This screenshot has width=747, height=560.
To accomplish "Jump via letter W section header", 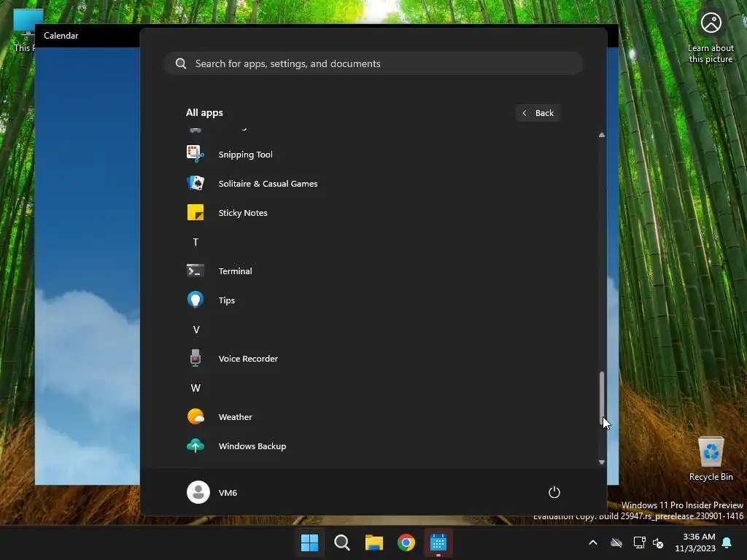I will point(196,388).
